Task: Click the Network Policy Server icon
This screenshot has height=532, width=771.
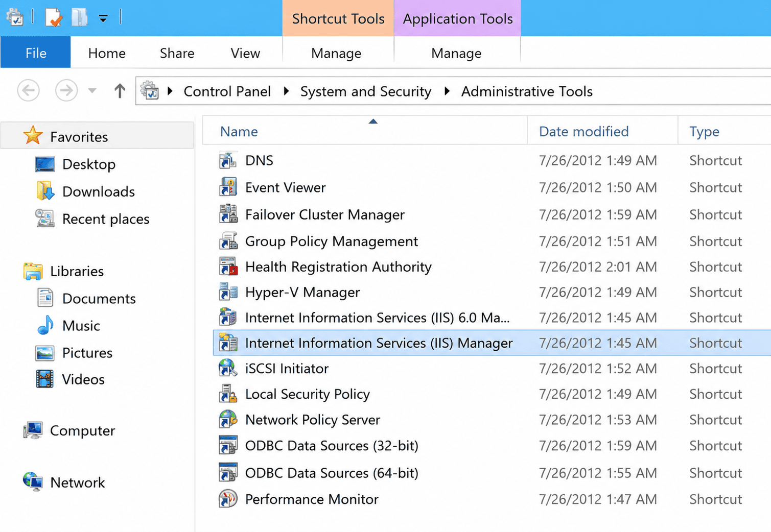Action: click(228, 419)
